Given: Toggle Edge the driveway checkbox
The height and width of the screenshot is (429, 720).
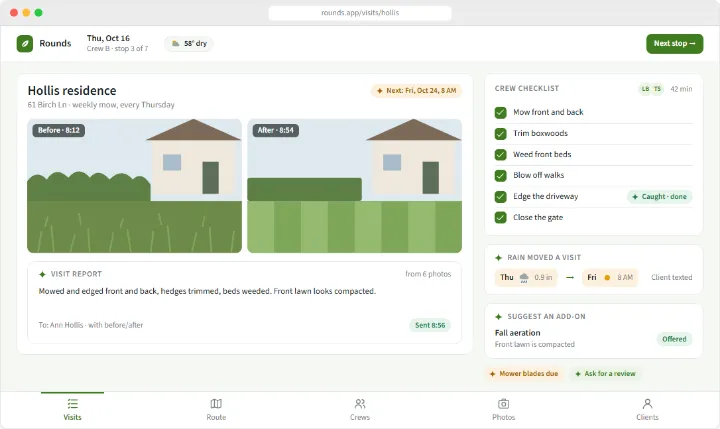Looking at the screenshot, I should coord(501,197).
